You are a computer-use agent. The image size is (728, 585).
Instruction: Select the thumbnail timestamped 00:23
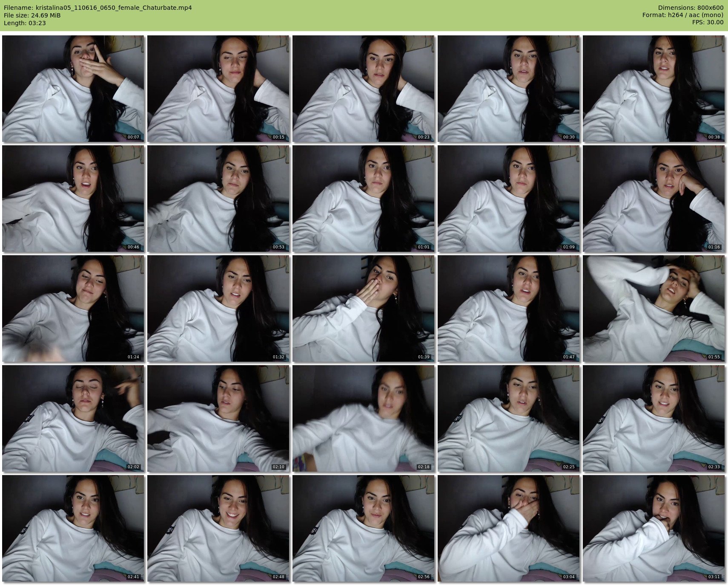pos(364,89)
